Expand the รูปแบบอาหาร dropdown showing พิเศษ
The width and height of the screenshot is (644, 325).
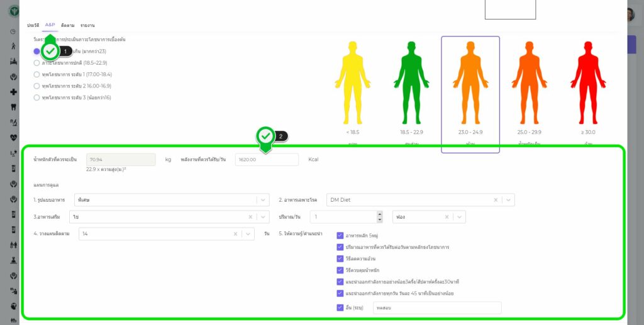(263, 200)
